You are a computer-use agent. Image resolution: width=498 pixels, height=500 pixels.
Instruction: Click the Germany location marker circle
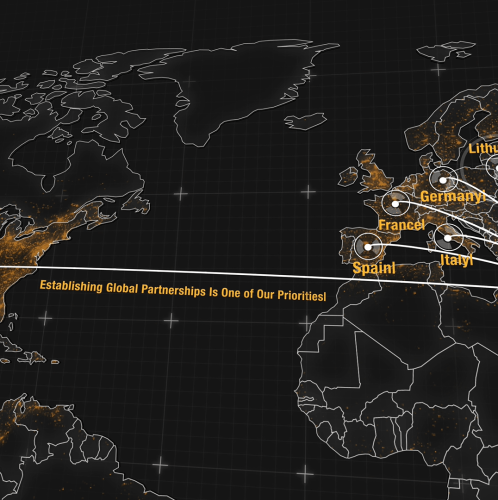coord(443,180)
